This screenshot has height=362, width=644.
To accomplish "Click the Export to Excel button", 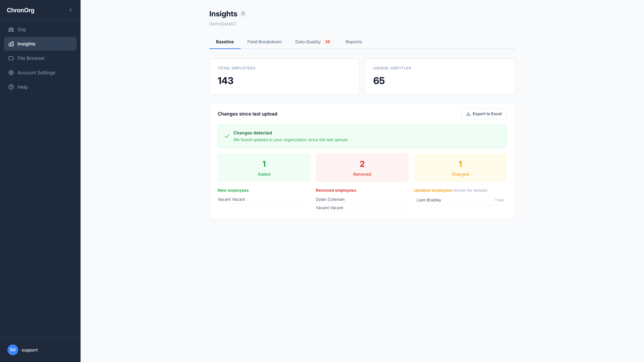I will [x=484, y=114].
